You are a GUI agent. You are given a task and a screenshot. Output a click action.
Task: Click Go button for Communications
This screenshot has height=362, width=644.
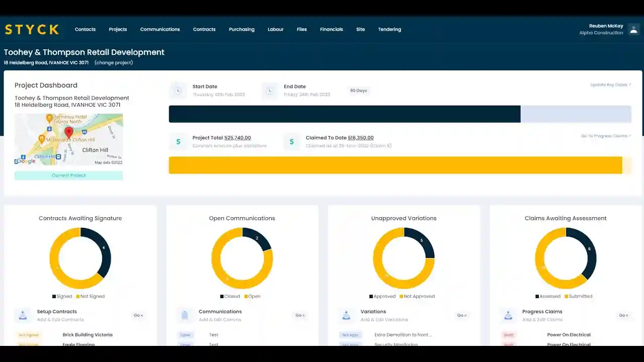(300, 315)
